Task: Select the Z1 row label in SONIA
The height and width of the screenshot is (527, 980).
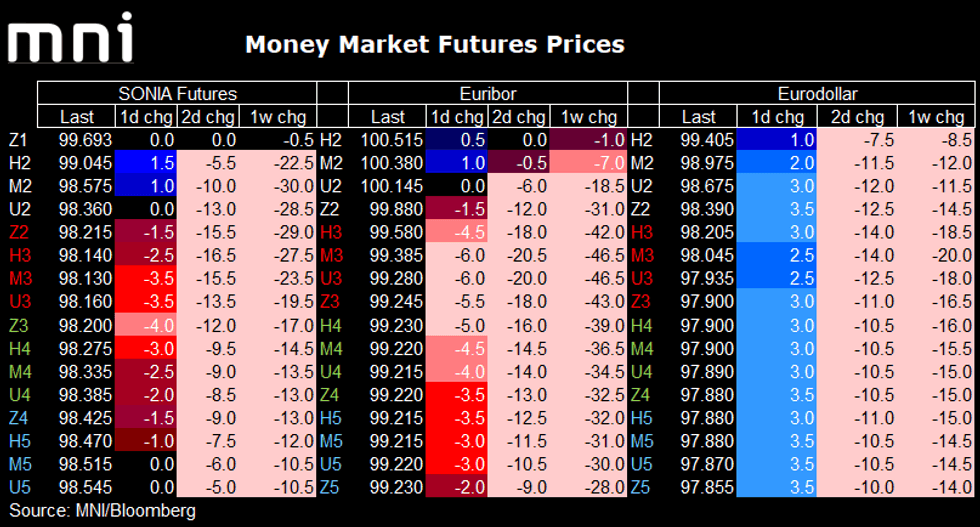Action: (x=18, y=140)
